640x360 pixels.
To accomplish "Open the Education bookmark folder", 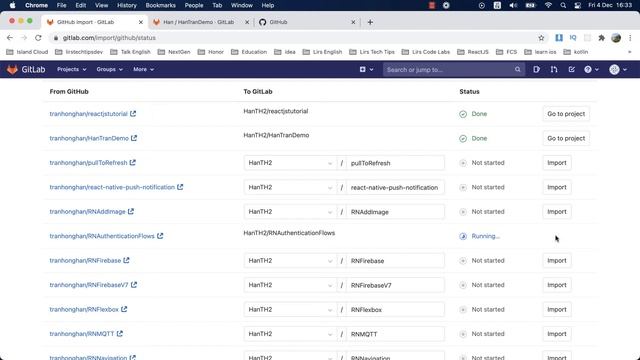I will coord(249,52).
